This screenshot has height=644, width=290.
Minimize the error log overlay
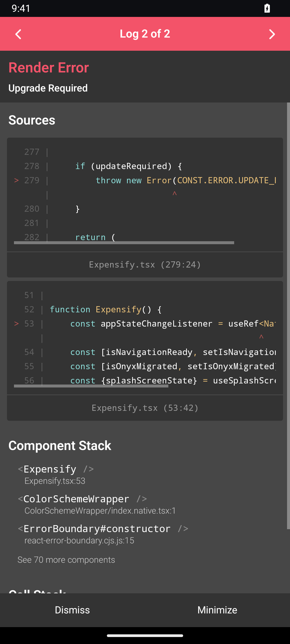[x=218, y=610]
